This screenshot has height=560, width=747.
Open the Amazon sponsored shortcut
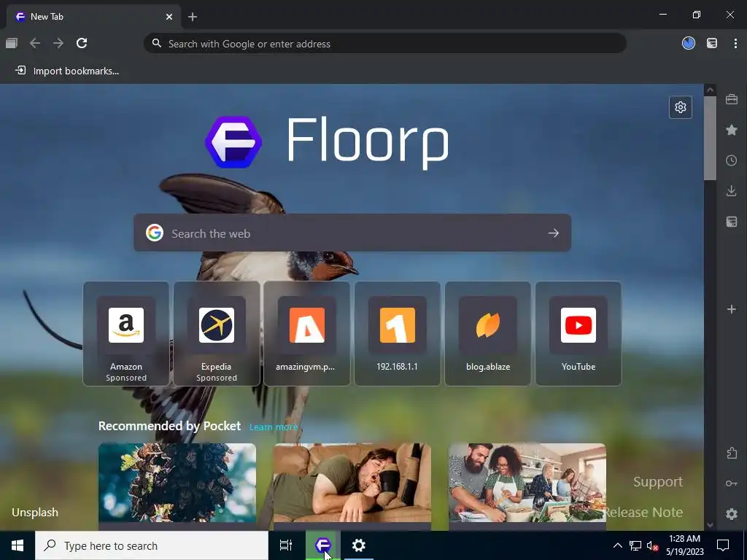126,333
